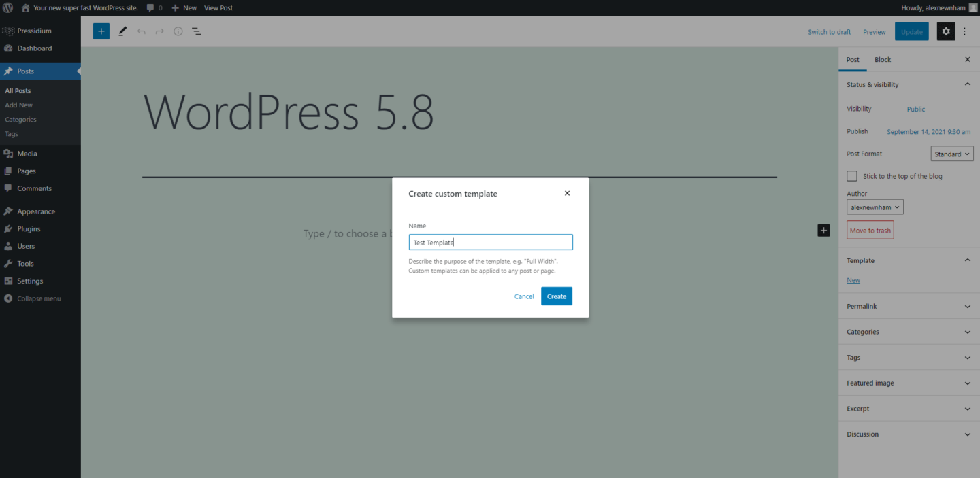Screen dimensions: 980x478
Task: Add a block with the inline plus button
Action: 823,231
